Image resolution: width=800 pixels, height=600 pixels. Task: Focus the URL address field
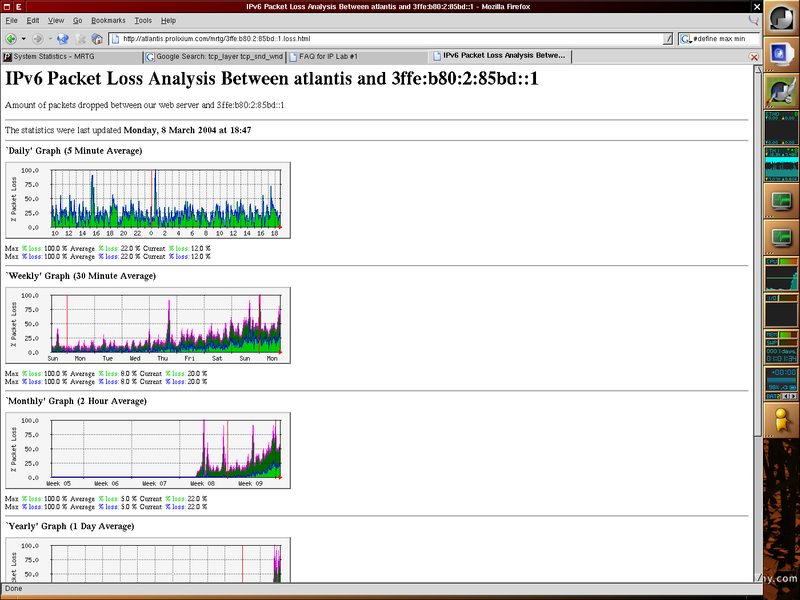pos(392,39)
